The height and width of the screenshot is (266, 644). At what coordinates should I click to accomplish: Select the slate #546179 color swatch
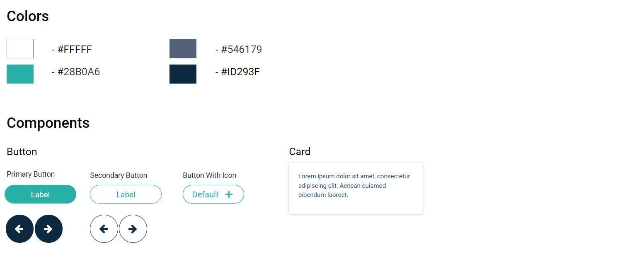tap(183, 48)
